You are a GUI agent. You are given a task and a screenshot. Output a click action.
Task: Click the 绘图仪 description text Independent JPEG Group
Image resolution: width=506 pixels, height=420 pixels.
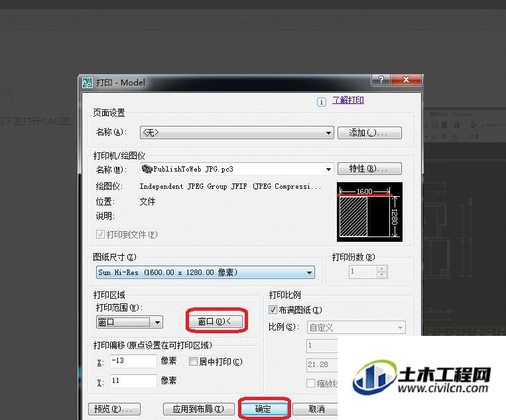[x=230, y=186]
